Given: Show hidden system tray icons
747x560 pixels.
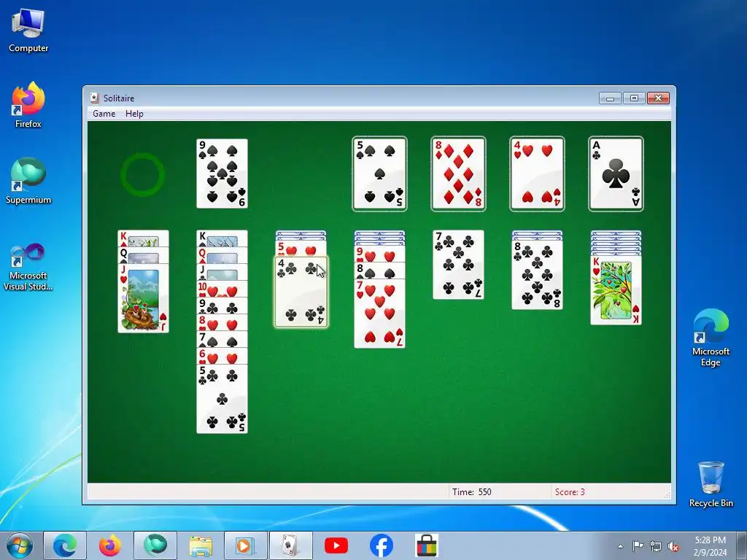Looking at the screenshot, I should tap(620, 546).
